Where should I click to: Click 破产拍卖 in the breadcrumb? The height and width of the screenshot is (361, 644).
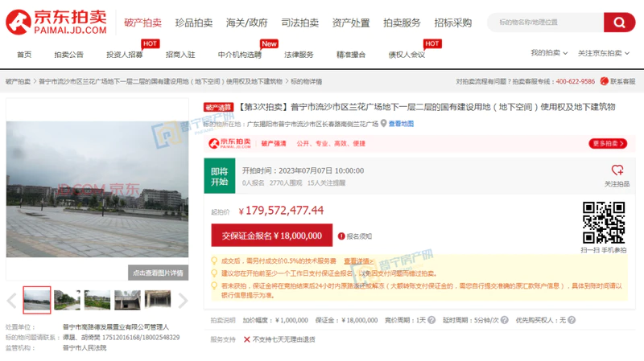click(x=18, y=81)
